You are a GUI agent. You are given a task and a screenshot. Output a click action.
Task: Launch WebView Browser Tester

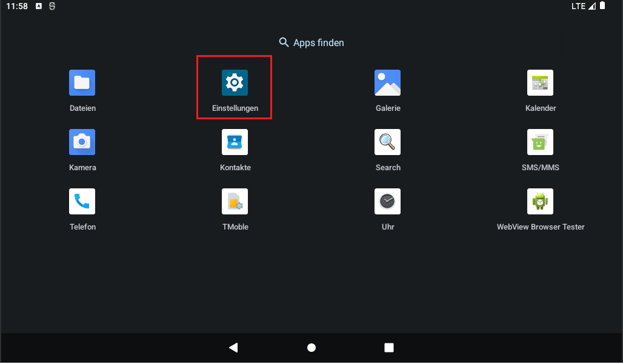pos(540,202)
